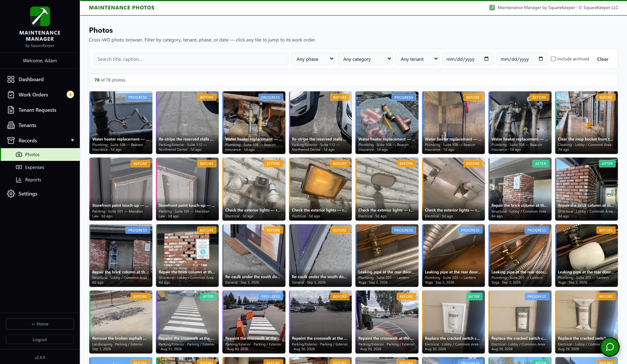Image resolution: width=627 pixels, height=364 pixels.
Task: Open Dashboard via its grid icon
Action: (11, 79)
